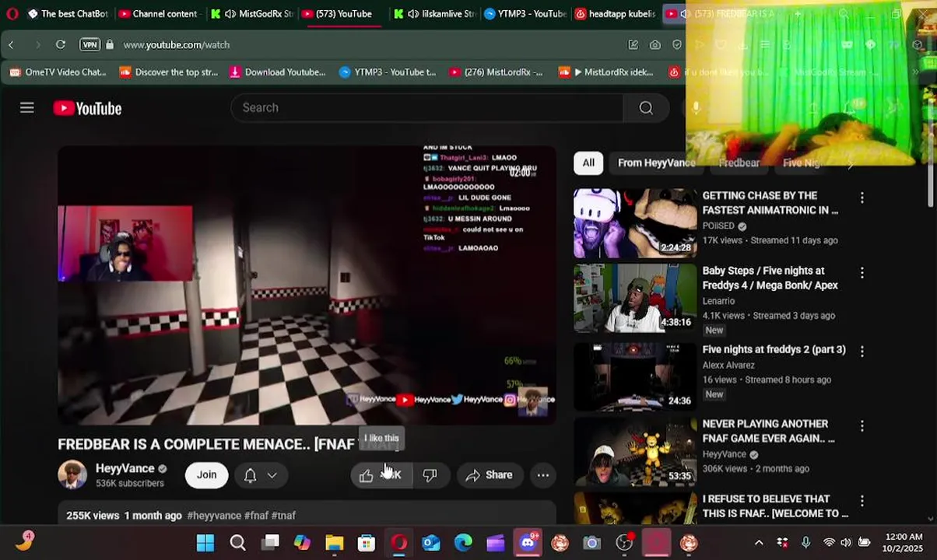The width and height of the screenshot is (937, 560).
Task: Open Discover the top str... bookmark
Action: pyautogui.click(x=168, y=72)
